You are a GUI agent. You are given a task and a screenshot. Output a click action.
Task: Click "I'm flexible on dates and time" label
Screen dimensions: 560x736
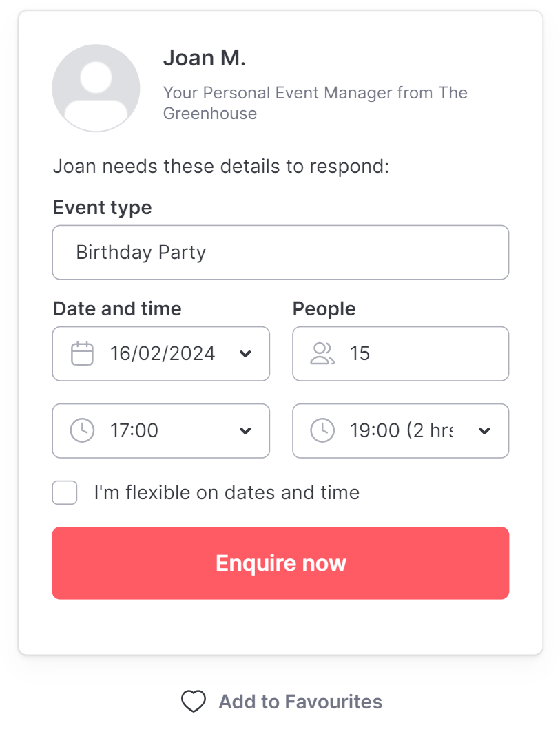click(227, 492)
